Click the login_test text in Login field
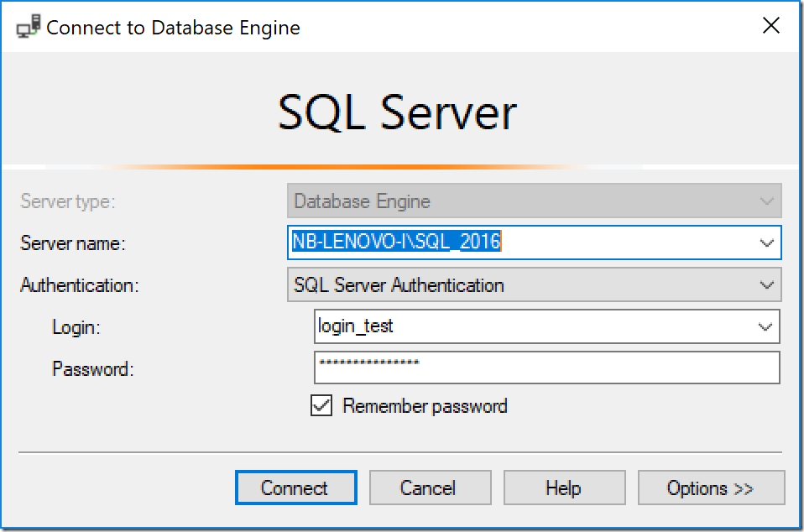 pyautogui.click(x=355, y=326)
